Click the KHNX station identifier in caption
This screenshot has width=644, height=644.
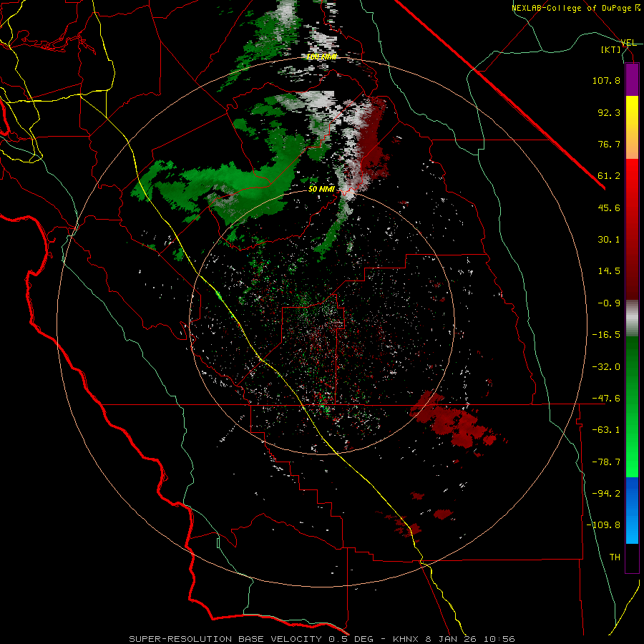click(406, 639)
